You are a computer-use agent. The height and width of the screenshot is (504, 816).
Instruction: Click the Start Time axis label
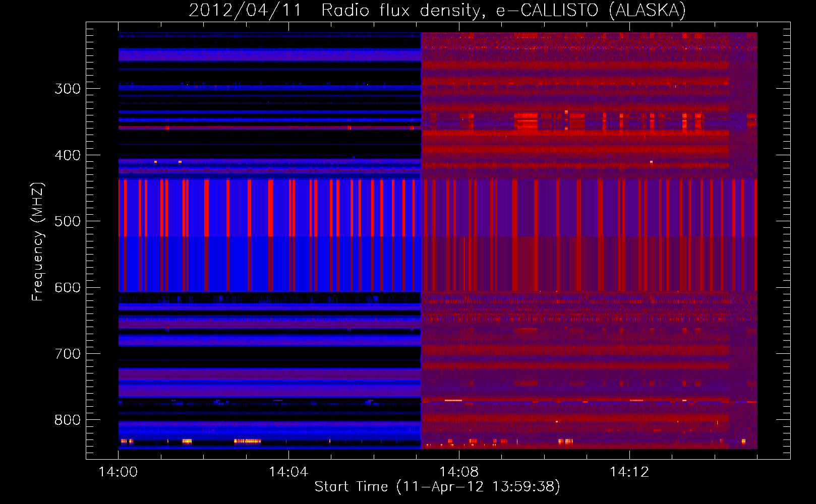(437, 486)
